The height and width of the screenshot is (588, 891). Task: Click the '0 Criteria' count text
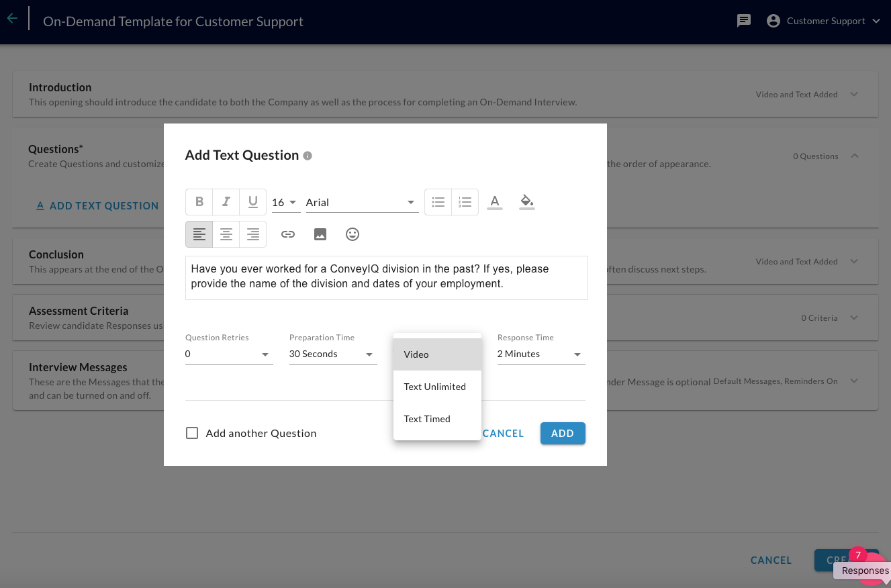(819, 318)
